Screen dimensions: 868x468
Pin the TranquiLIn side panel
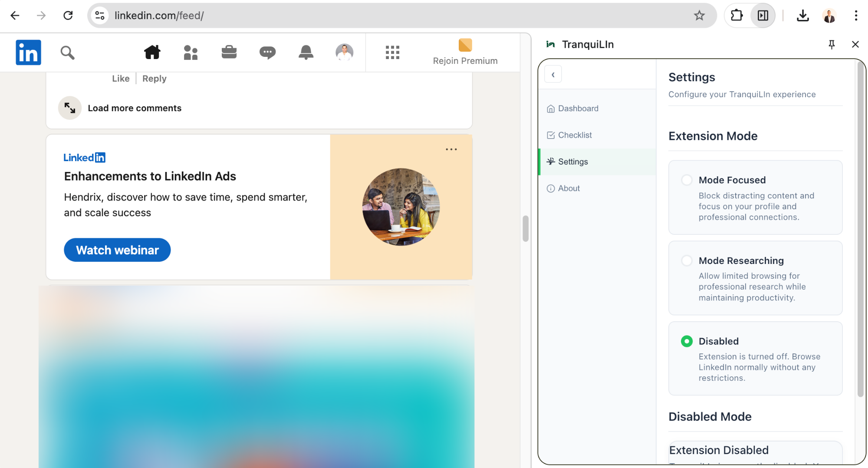832,44
